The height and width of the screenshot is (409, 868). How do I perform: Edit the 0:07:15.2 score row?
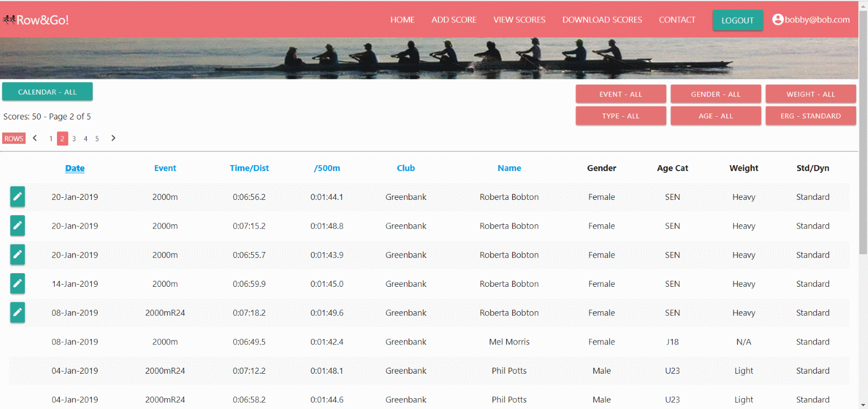coord(17,225)
